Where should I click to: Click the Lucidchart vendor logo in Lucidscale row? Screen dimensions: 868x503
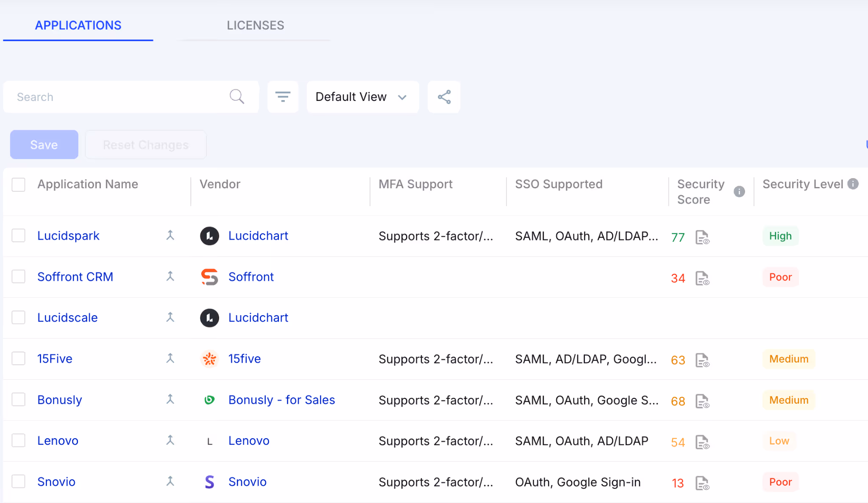point(209,318)
